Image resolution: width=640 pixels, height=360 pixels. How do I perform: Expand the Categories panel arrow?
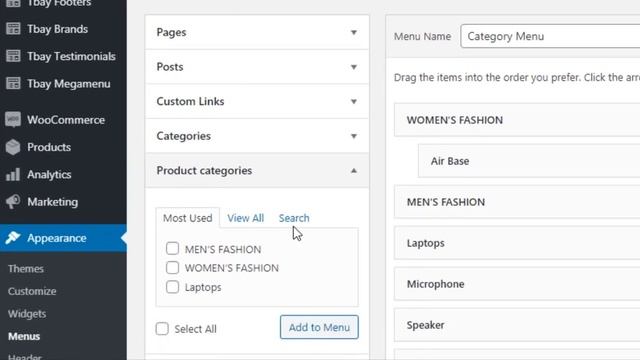pyautogui.click(x=354, y=136)
